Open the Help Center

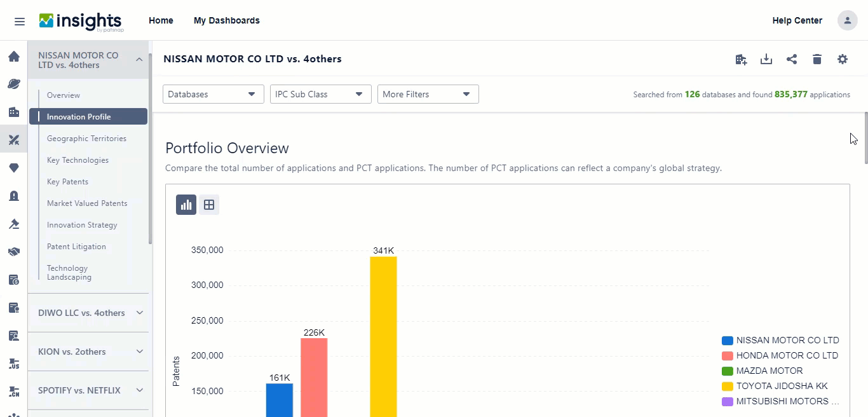point(797,20)
